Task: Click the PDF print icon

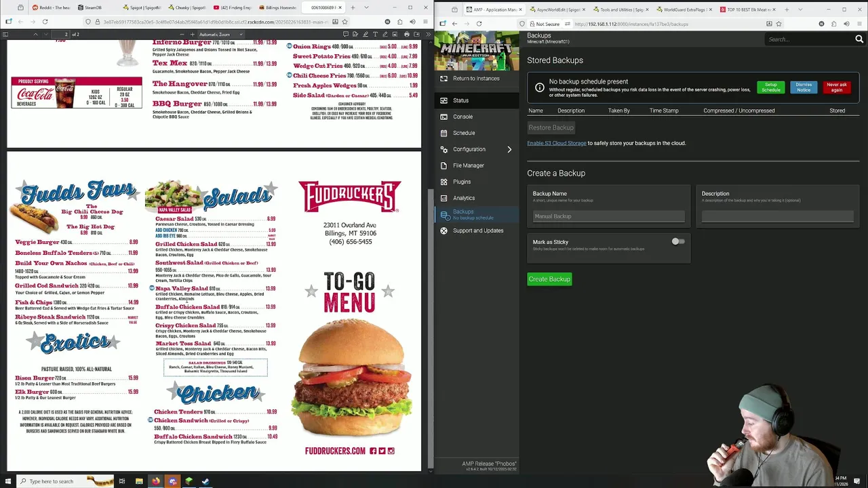Action: (x=406, y=34)
